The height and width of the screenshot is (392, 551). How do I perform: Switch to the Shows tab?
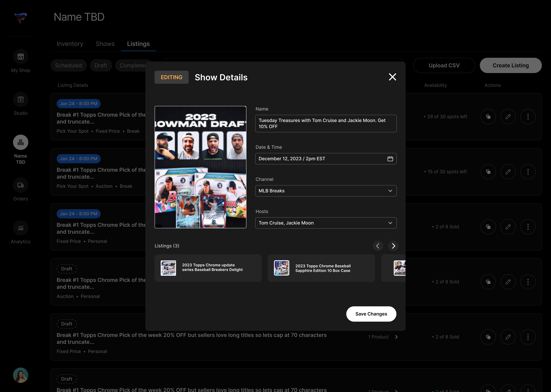tap(105, 44)
